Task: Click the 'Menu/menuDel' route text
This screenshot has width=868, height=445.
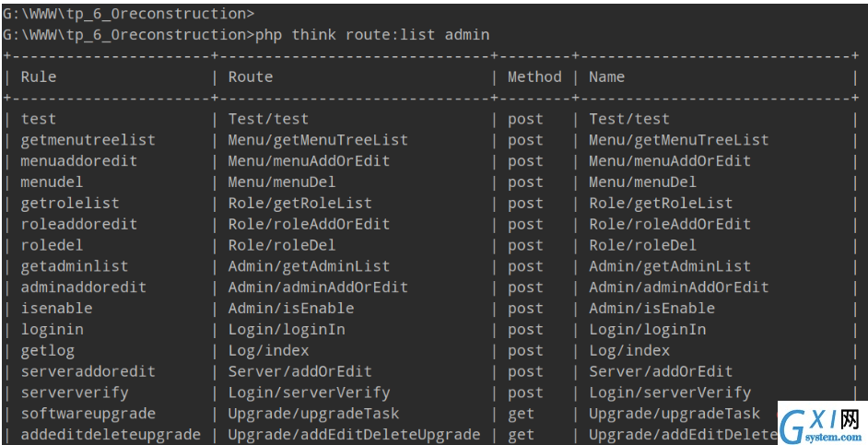Action: click(282, 182)
